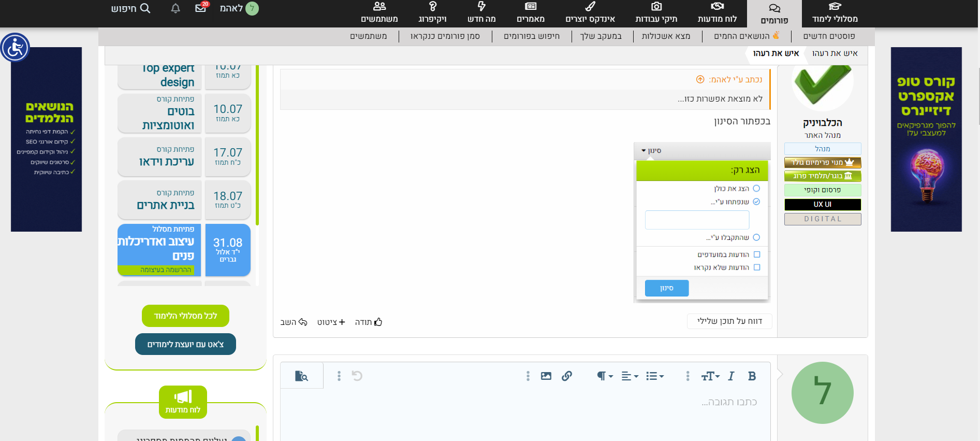Image resolution: width=980 pixels, height=441 pixels.
Task: Expand more options dots next to image icon
Action: [x=528, y=376]
